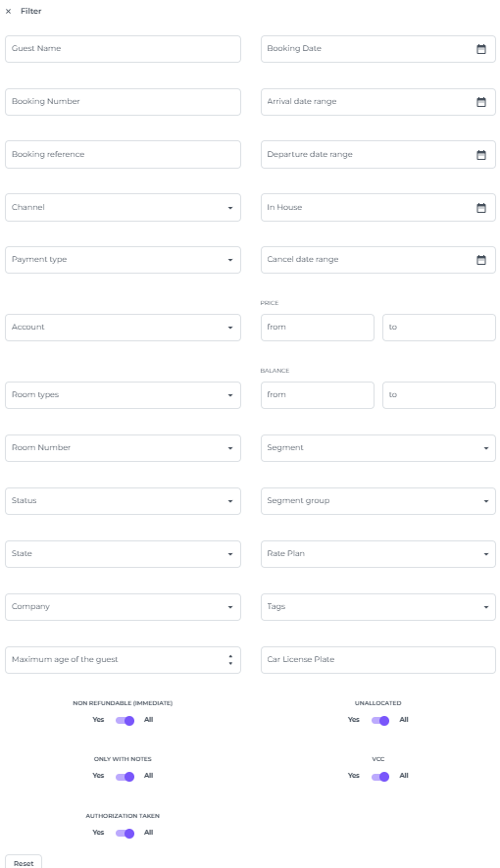Open the Booking Date calendar icon
Image resolution: width=500 pixels, height=868 pixels.
pos(481,49)
